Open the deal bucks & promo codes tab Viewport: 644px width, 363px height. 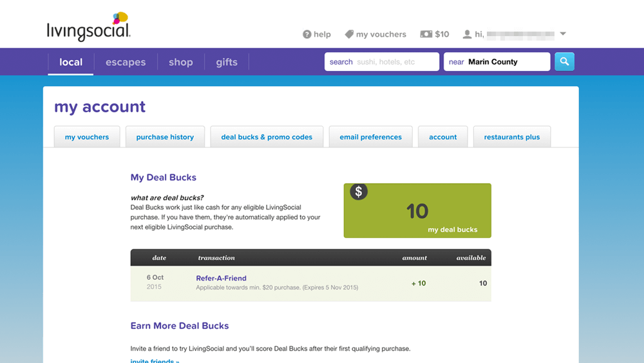tap(267, 137)
